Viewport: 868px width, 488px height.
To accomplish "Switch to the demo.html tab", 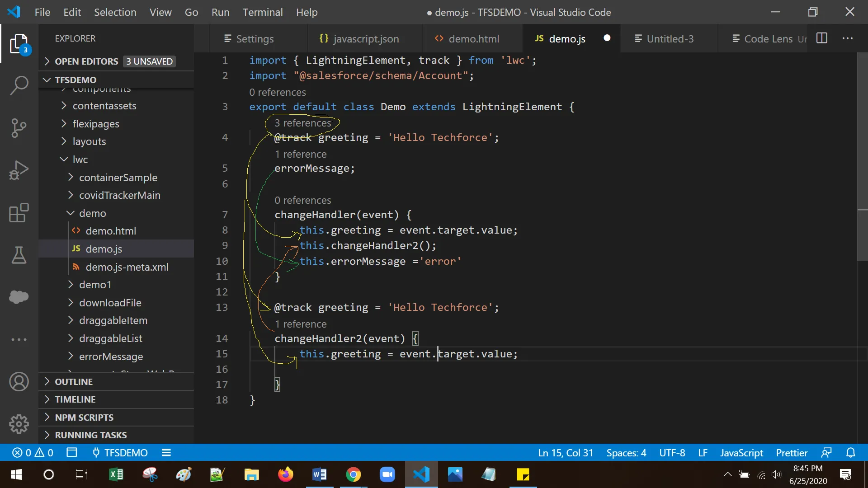I will tap(473, 39).
